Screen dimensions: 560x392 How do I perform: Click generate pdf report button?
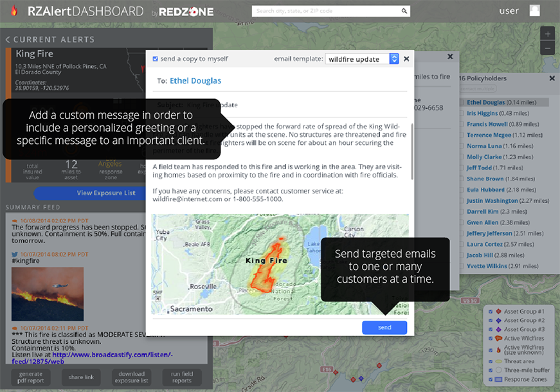tap(31, 377)
